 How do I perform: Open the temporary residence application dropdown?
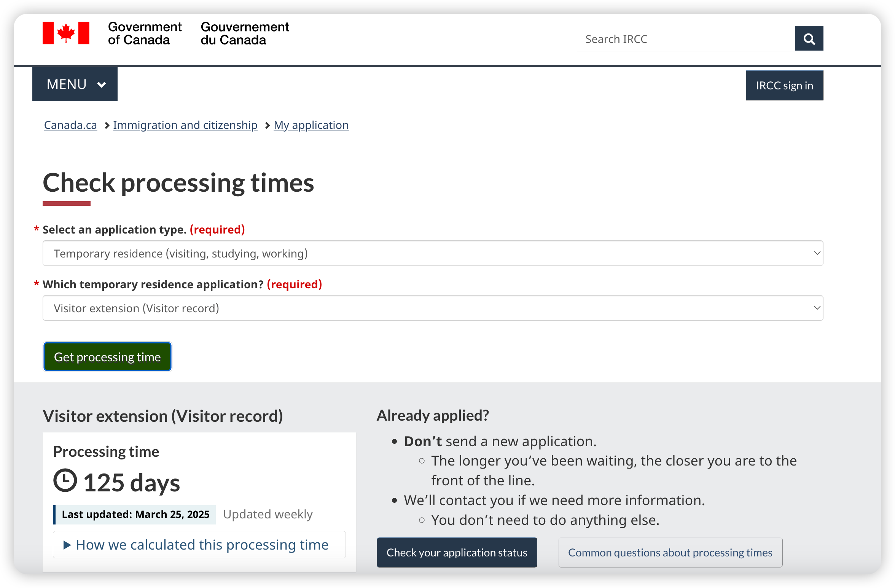[433, 308]
